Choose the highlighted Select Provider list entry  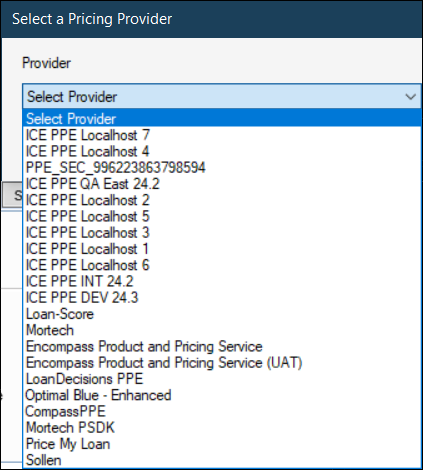point(222,119)
